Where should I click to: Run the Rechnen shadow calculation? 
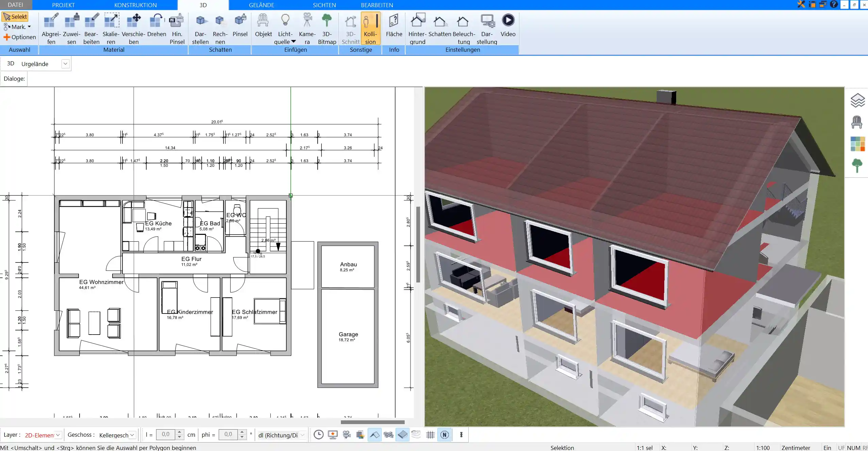pos(220,29)
